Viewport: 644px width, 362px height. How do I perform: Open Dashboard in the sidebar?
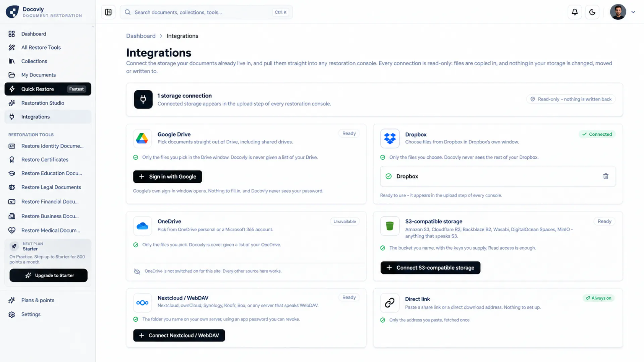[48, 34]
